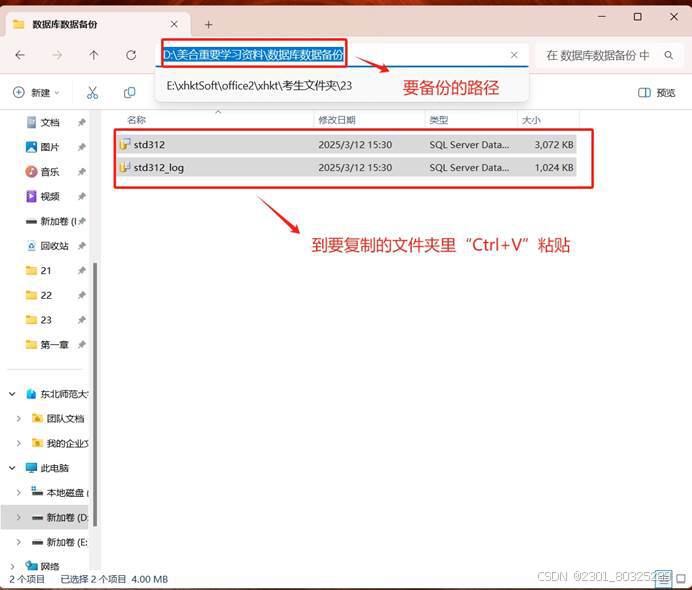
Task: Switch to details view in status bar
Action: (x=663, y=578)
